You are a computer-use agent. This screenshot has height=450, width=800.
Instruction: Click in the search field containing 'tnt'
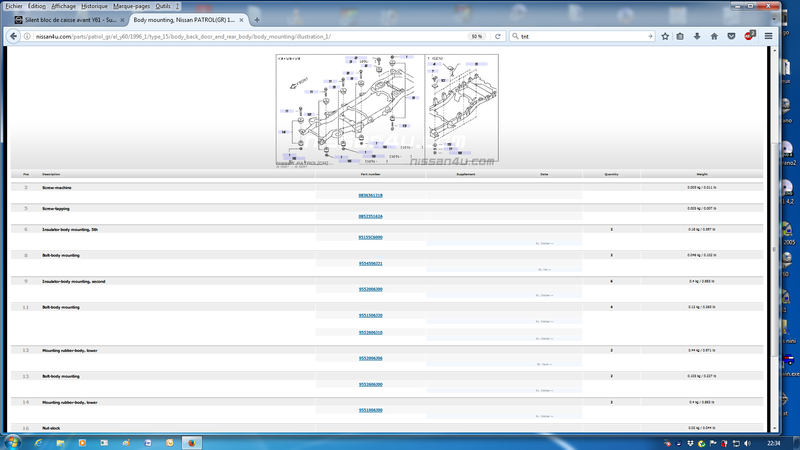tap(580, 36)
